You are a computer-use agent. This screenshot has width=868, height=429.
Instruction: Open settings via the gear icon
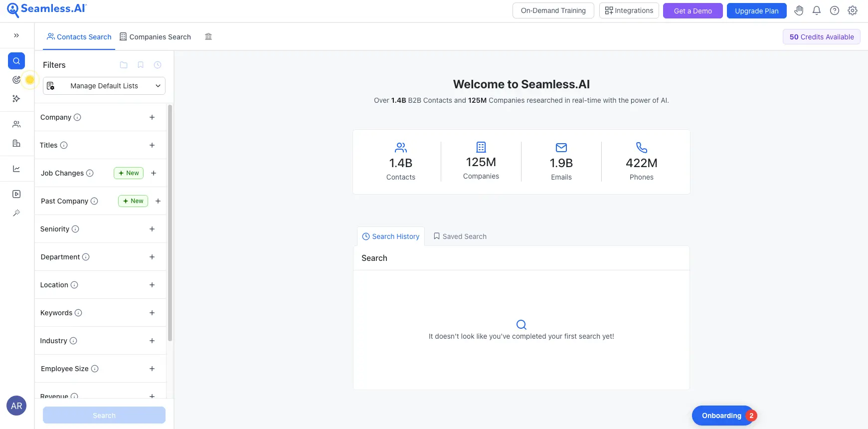click(x=853, y=10)
